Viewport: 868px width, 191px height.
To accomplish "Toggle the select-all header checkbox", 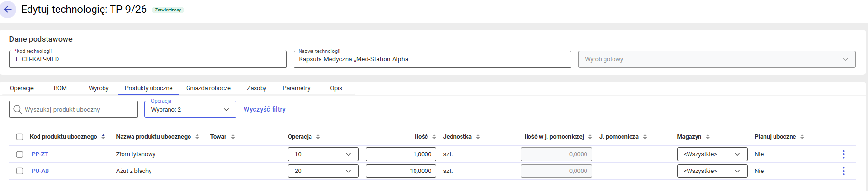I will pos(19,137).
